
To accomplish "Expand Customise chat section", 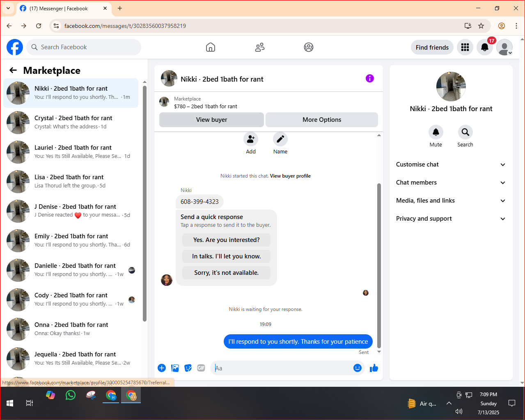I will click(x=451, y=164).
